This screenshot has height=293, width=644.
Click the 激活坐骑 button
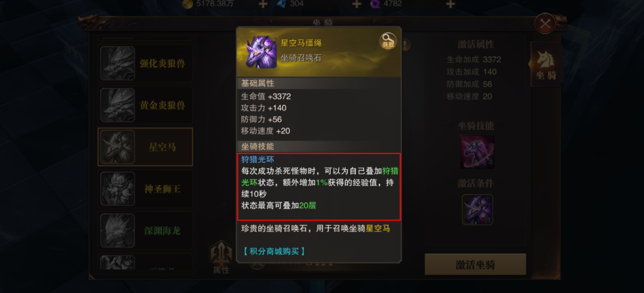click(x=475, y=264)
